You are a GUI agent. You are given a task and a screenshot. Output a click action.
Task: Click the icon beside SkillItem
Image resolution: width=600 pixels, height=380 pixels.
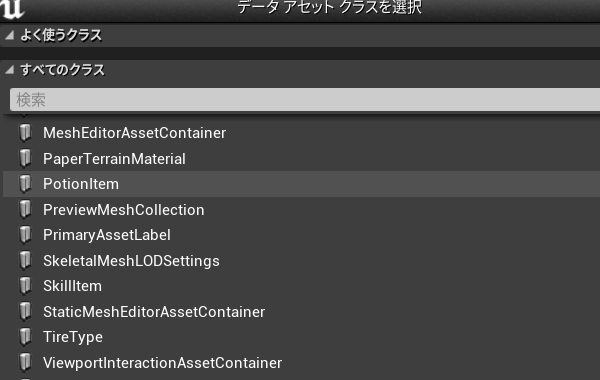(x=25, y=286)
